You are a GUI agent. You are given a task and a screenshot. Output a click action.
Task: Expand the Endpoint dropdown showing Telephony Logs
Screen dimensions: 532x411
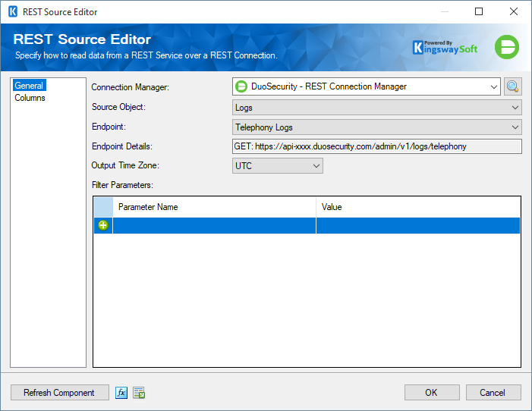pos(377,127)
